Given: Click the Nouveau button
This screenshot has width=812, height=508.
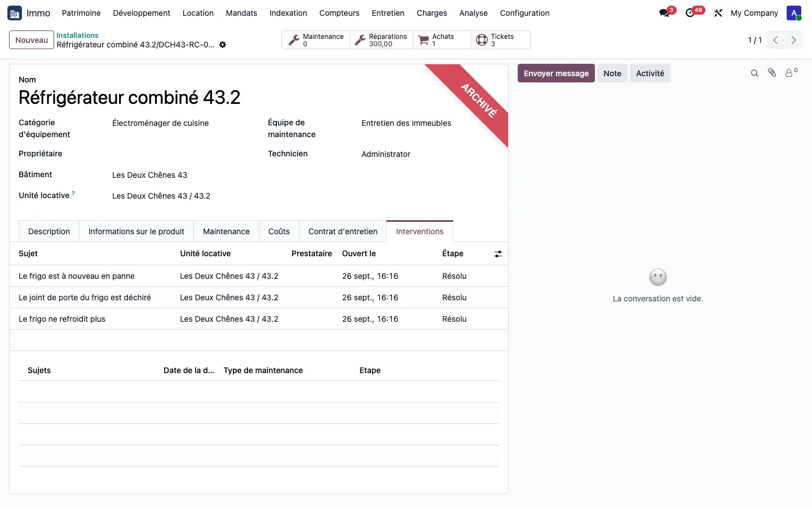Looking at the screenshot, I should coord(32,40).
